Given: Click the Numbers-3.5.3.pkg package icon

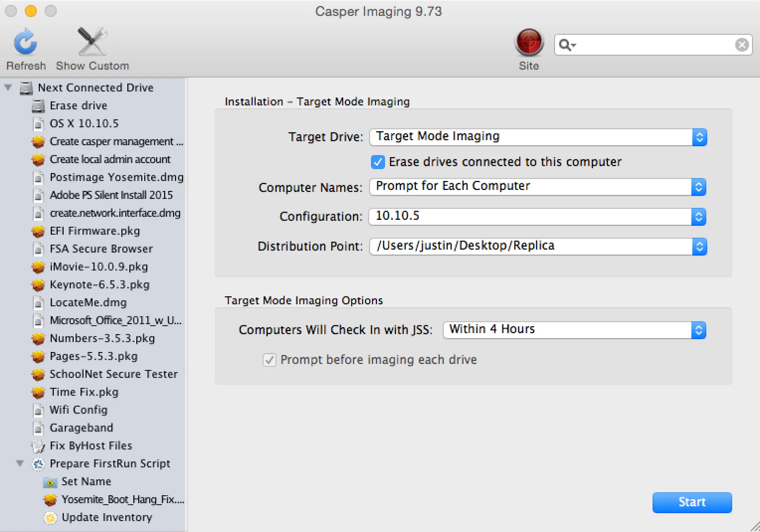Looking at the screenshot, I should 38,339.
